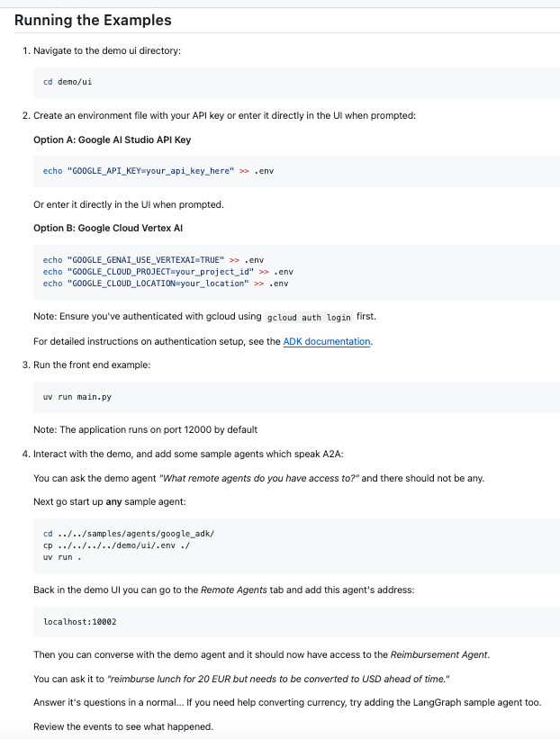560x739 pixels.
Task: Click the "cd demo/ui" code block
Action: tap(68, 82)
